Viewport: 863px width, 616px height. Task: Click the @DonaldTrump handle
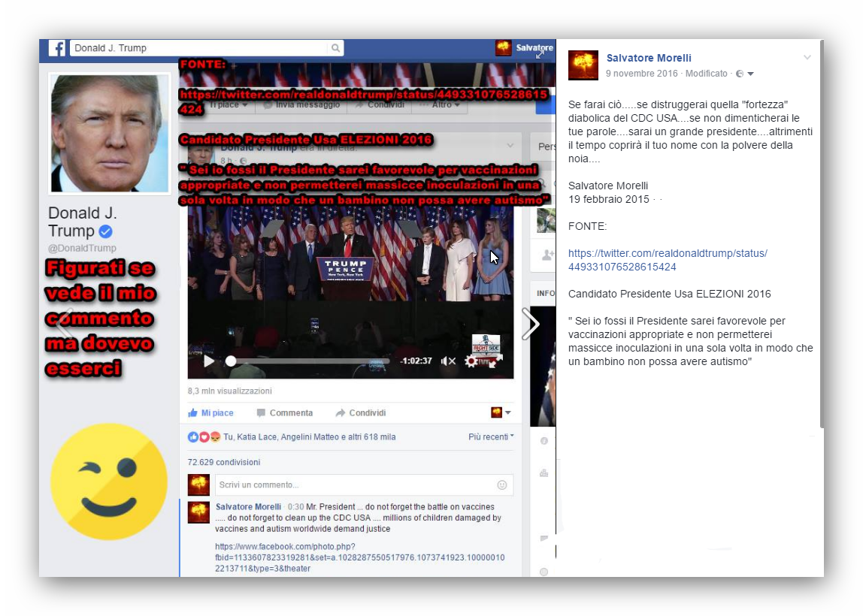point(82,248)
